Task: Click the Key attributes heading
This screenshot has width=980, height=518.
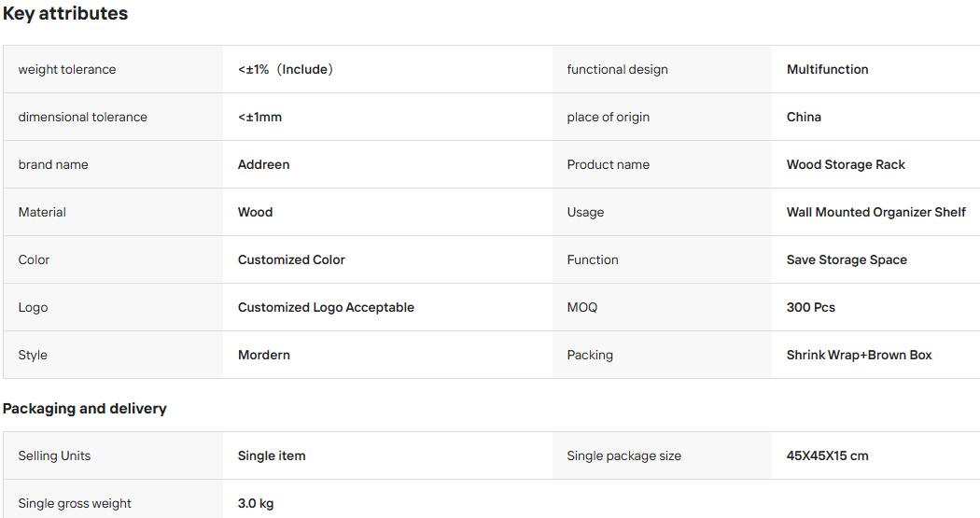Action: pos(65,13)
